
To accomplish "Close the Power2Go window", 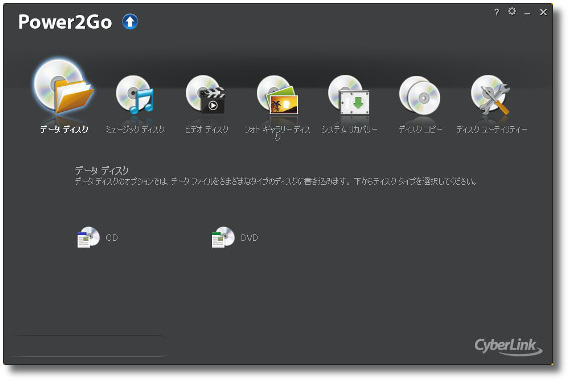I will (x=543, y=12).
